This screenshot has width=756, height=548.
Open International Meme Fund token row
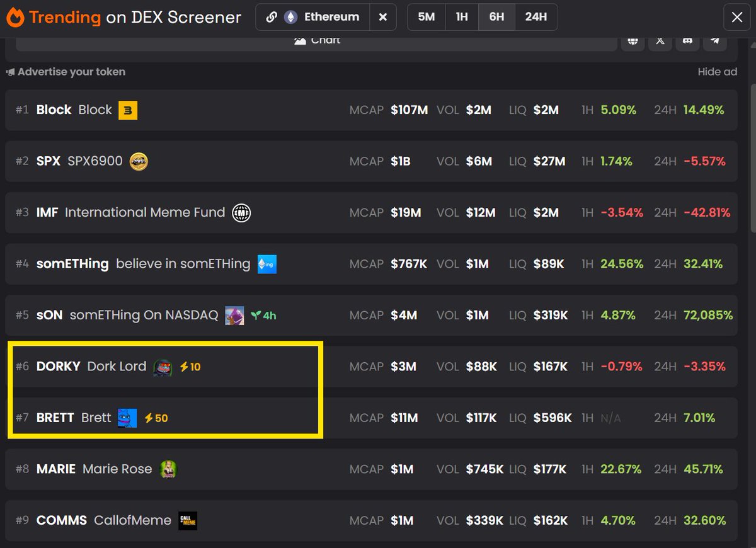[371, 213]
